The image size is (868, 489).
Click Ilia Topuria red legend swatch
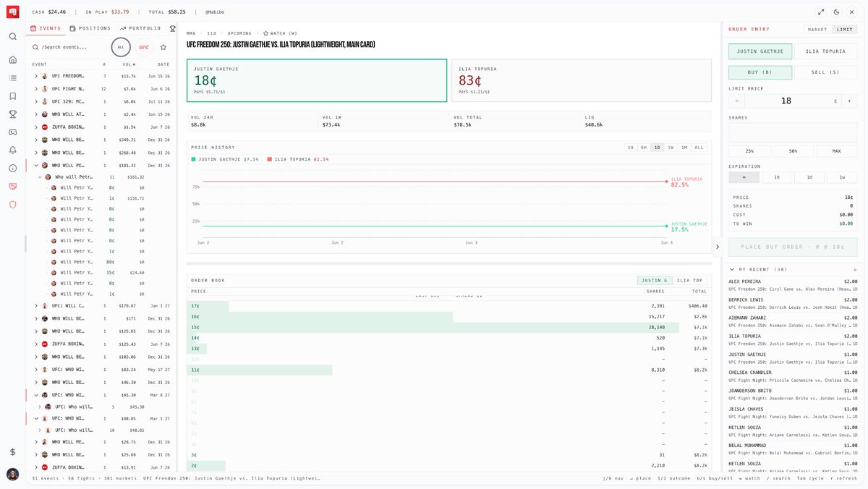[269, 159]
